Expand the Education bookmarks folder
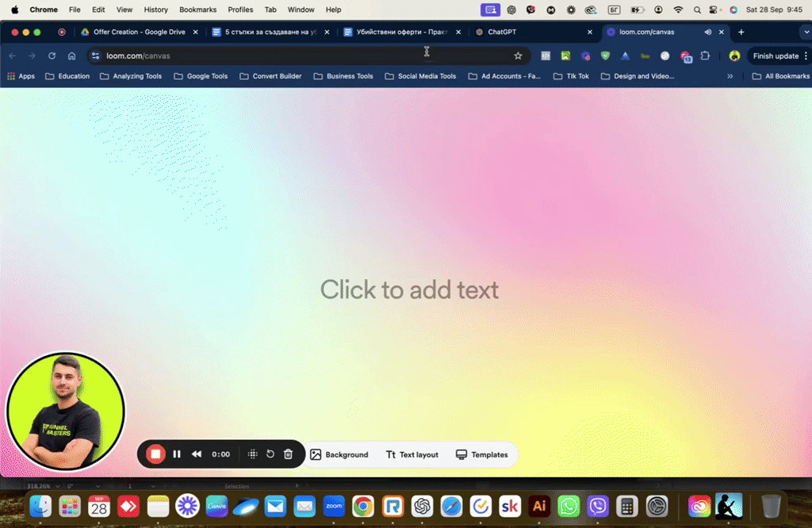Screen dimensions: 812x528 point(68,76)
